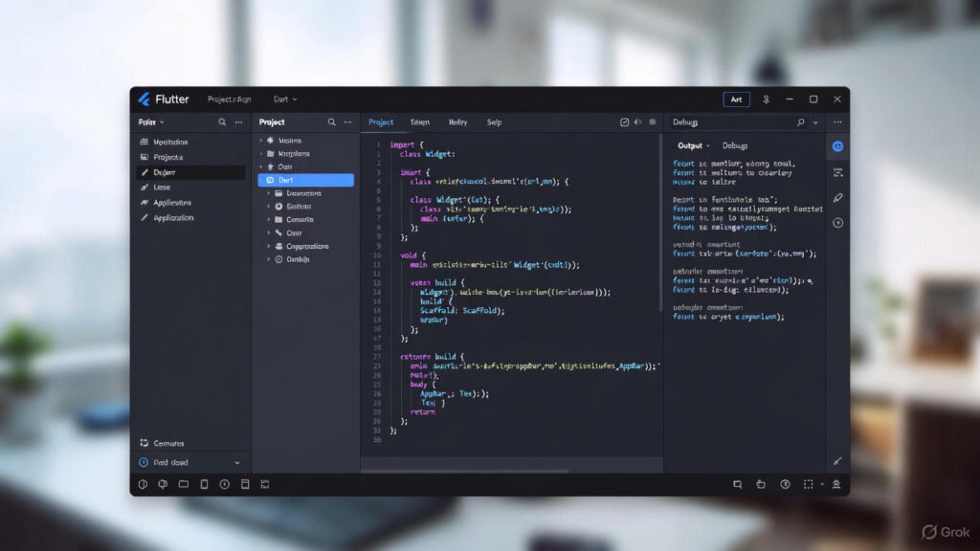Click the phone device icon in bottom status bar
The width and height of the screenshot is (980, 551).
tap(204, 484)
